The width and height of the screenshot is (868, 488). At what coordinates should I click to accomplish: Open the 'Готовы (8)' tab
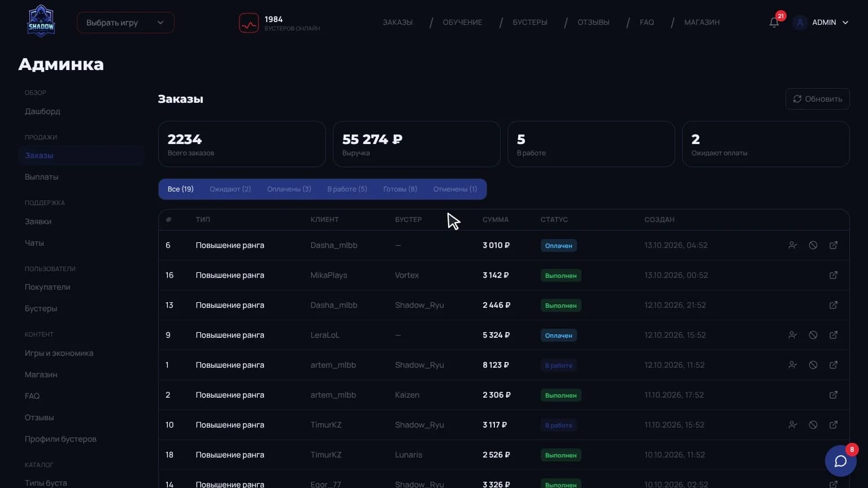click(x=400, y=189)
